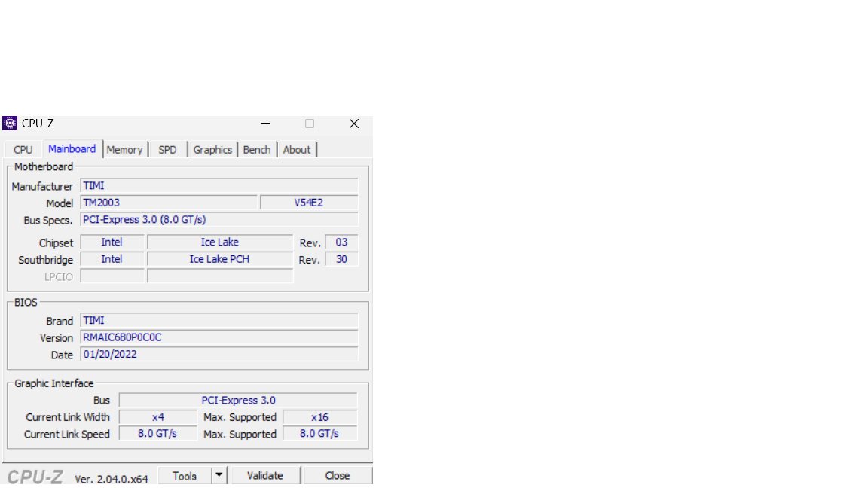Click the Chipset name Ice Lake
This screenshot has width=868, height=488.
[220, 242]
